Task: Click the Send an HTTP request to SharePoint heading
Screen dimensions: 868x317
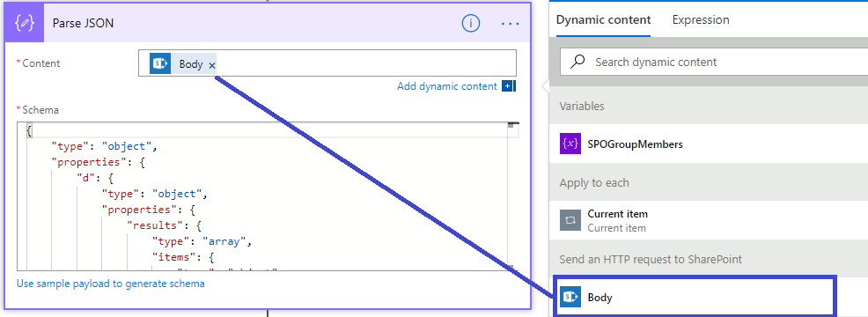Action: 651,259
